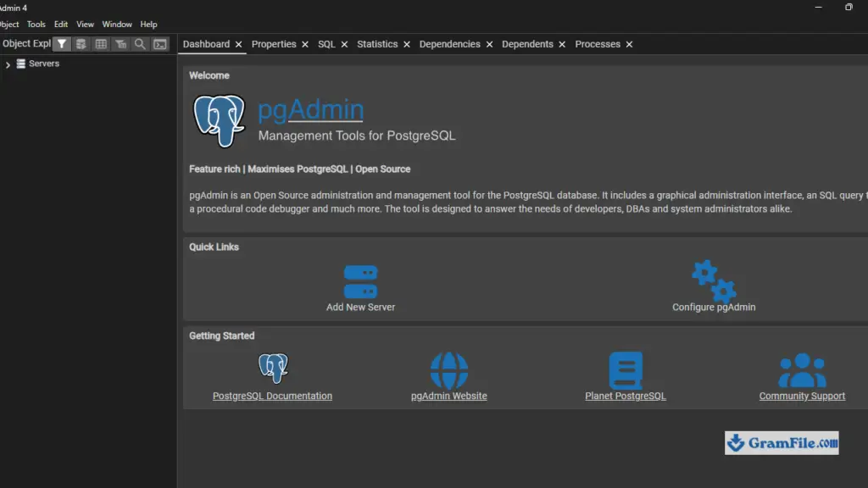Close the Dependents tab
The image size is (868, 488).
point(562,44)
